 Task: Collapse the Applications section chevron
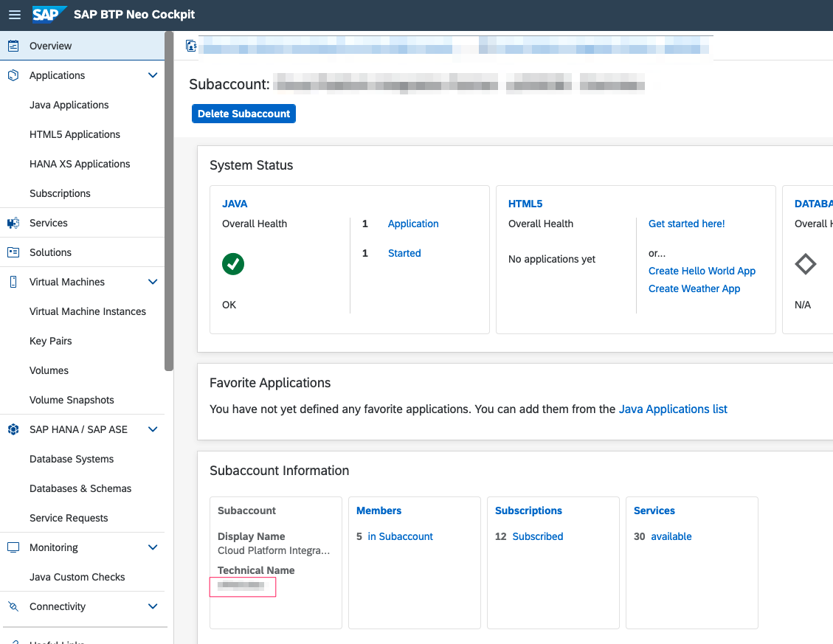coord(153,75)
